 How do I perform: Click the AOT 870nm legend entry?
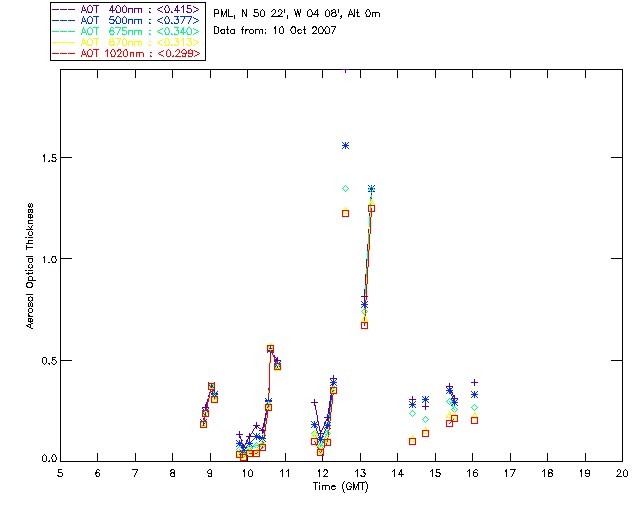pos(127,42)
